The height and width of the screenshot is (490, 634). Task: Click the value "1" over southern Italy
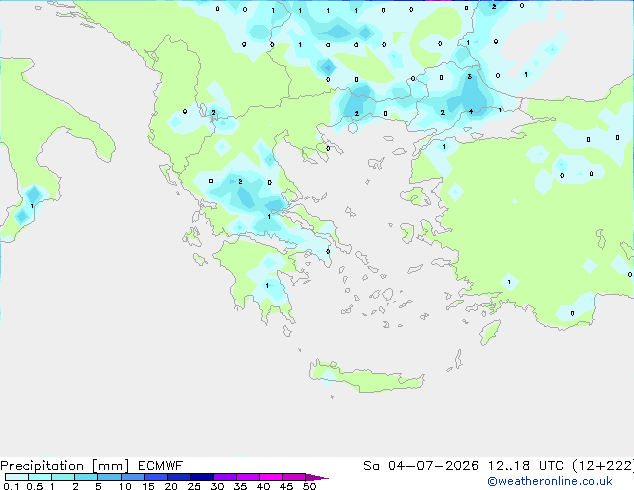32,206
